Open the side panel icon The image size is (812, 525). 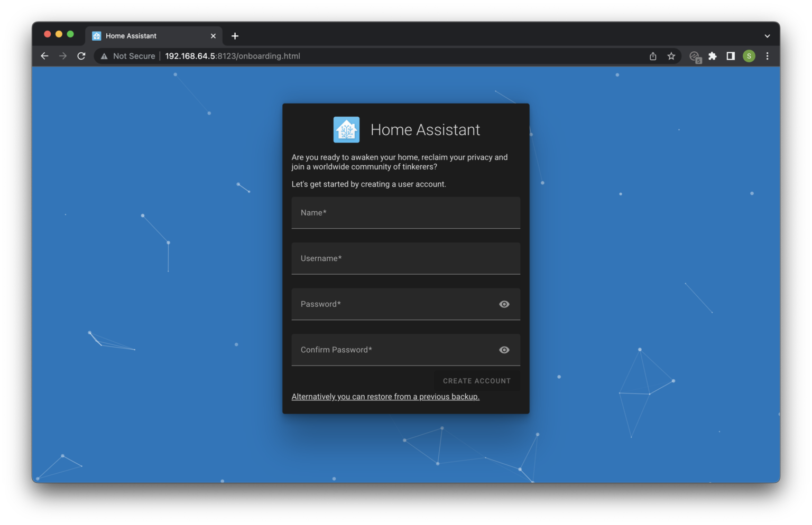[730, 56]
